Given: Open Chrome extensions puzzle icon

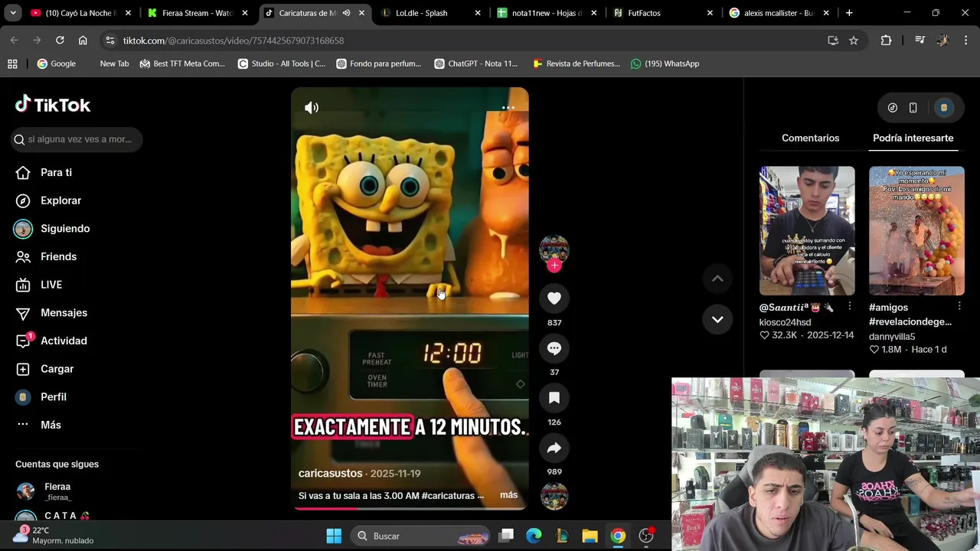Looking at the screenshot, I should pyautogui.click(x=886, y=41).
